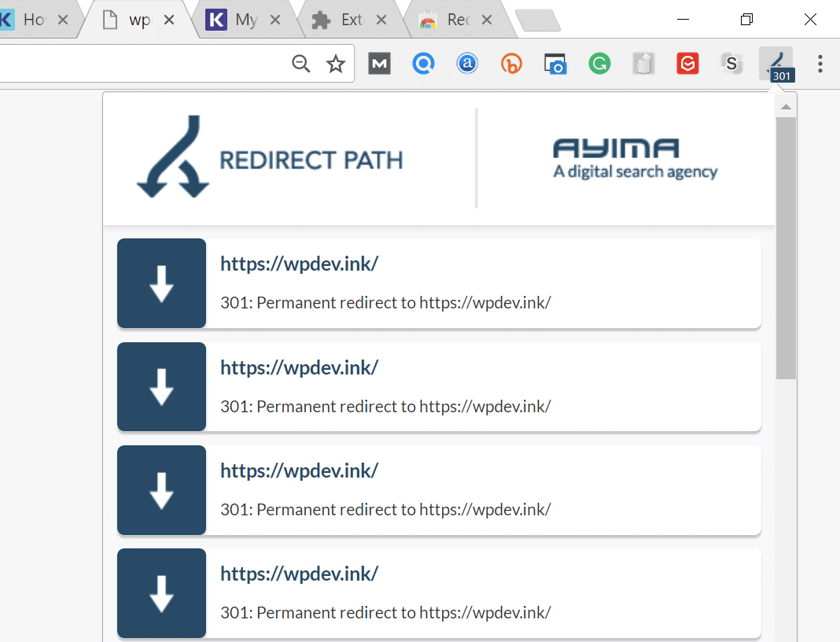Click the first down-arrow redirect step icon
Image resolution: width=840 pixels, height=642 pixels.
[x=161, y=283]
